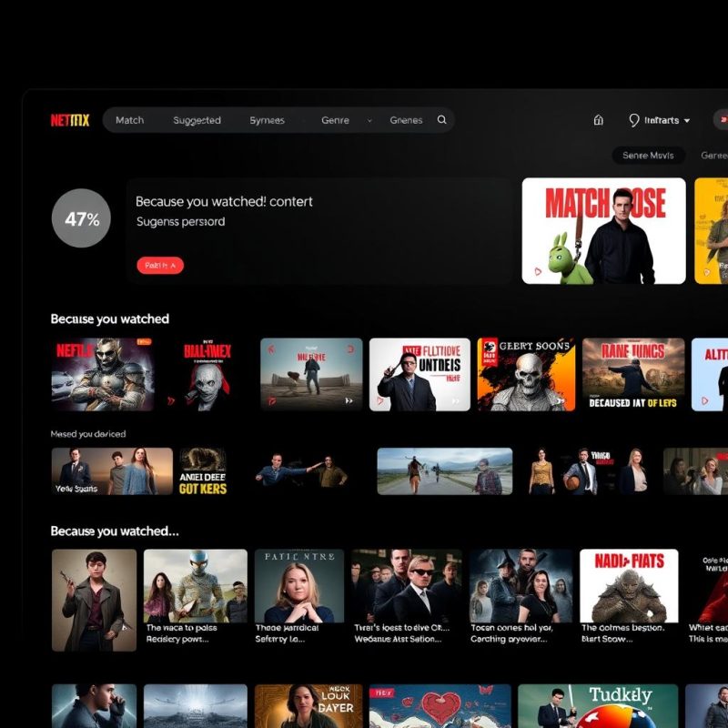Screen dimensions: 728x728
Task: Toggle the Symaes navigation option
Action: (267, 119)
